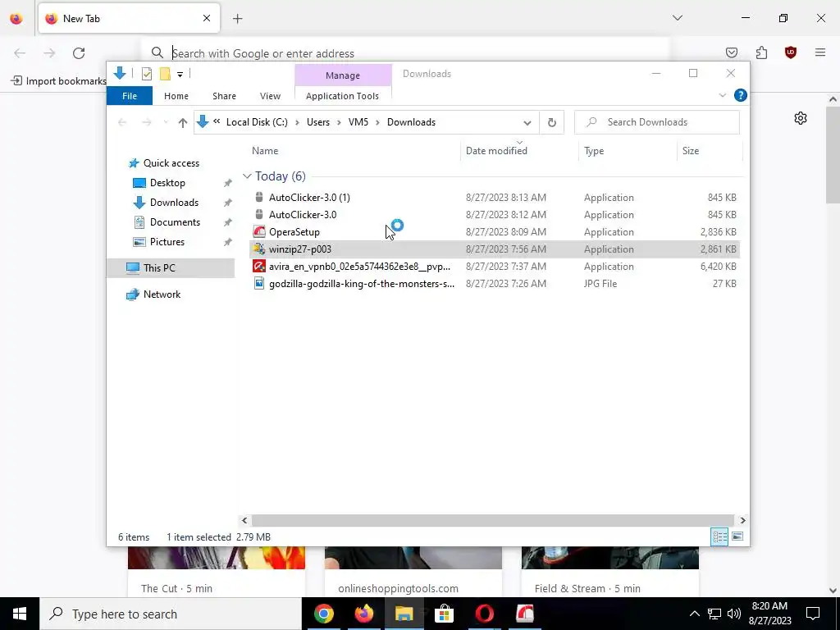Open Desktop in the navigation pane
This screenshot has height=630, width=840.
[167, 183]
